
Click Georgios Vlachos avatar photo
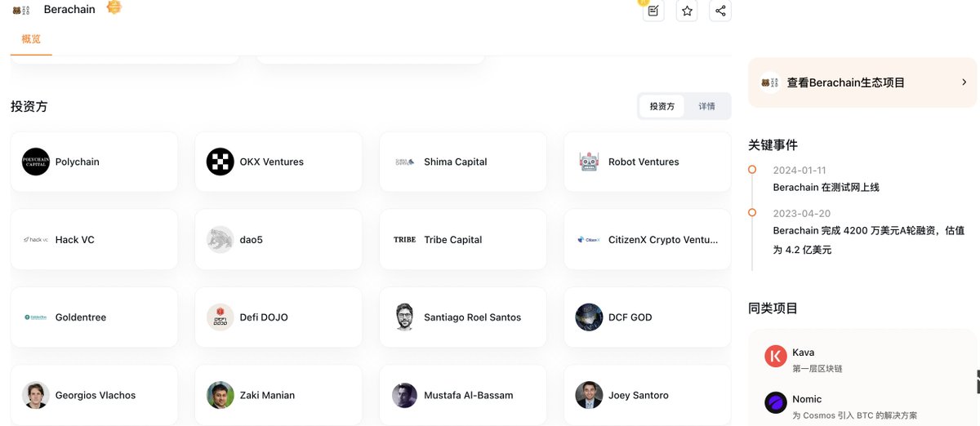tap(36, 395)
